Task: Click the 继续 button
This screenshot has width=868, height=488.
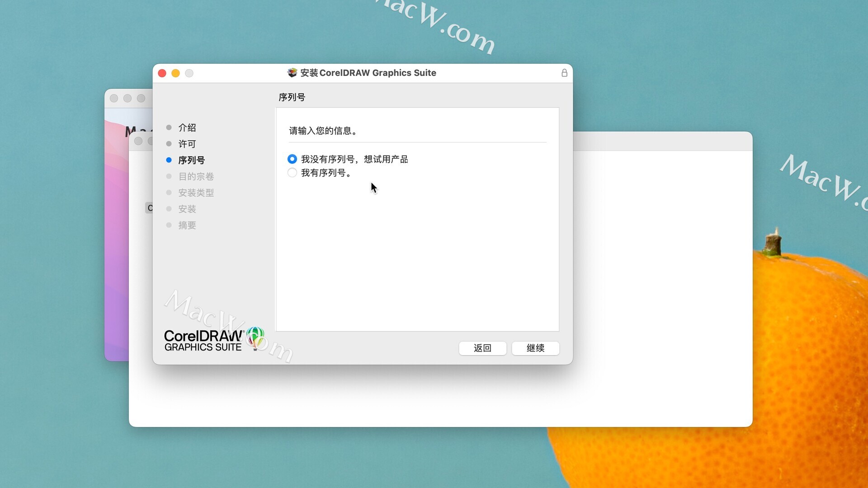Action: pyautogui.click(x=535, y=348)
